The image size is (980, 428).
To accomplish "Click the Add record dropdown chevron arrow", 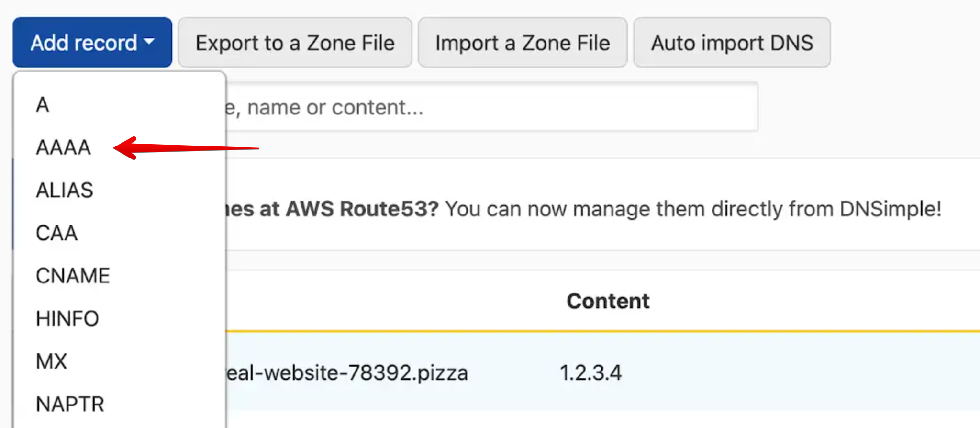I will pyautogui.click(x=150, y=43).
